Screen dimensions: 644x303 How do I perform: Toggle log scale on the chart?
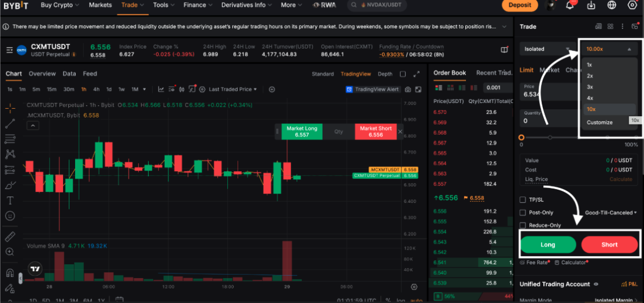pos(401,300)
